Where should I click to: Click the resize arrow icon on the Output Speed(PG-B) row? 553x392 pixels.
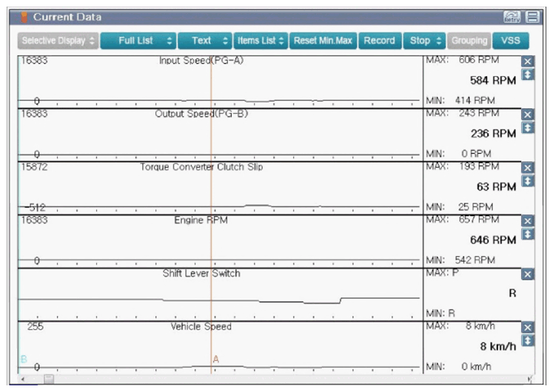tap(527, 128)
